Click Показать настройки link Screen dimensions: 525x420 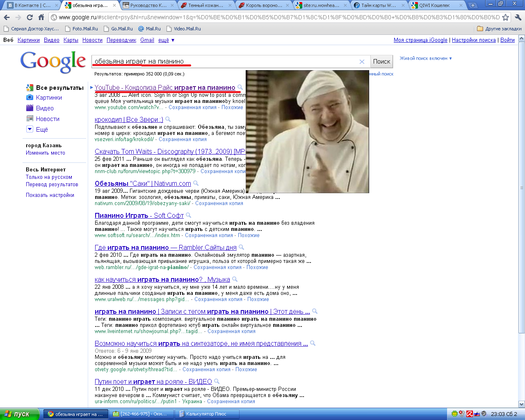(x=50, y=195)
